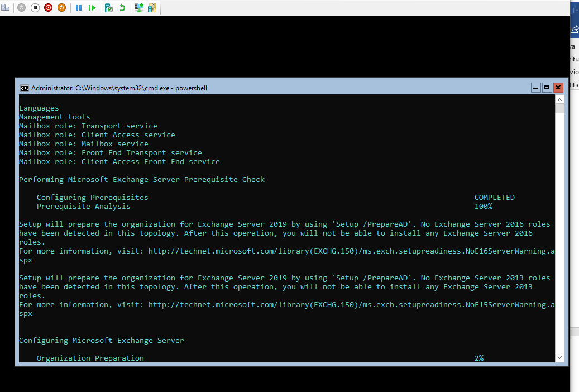Image resolution: width=579 pixels, height=392 pixels.
Task: Close the Administrator cmd.exe window
Action: (x=558, y=88)
